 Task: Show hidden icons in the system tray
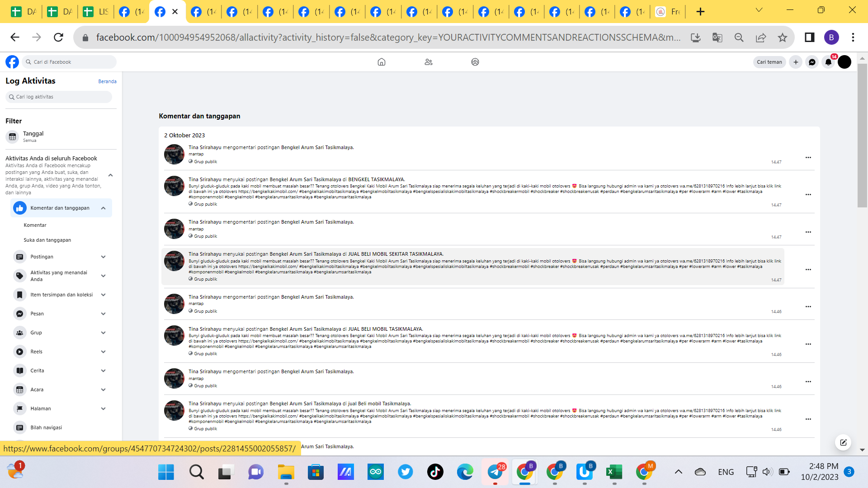coord(679,472)
